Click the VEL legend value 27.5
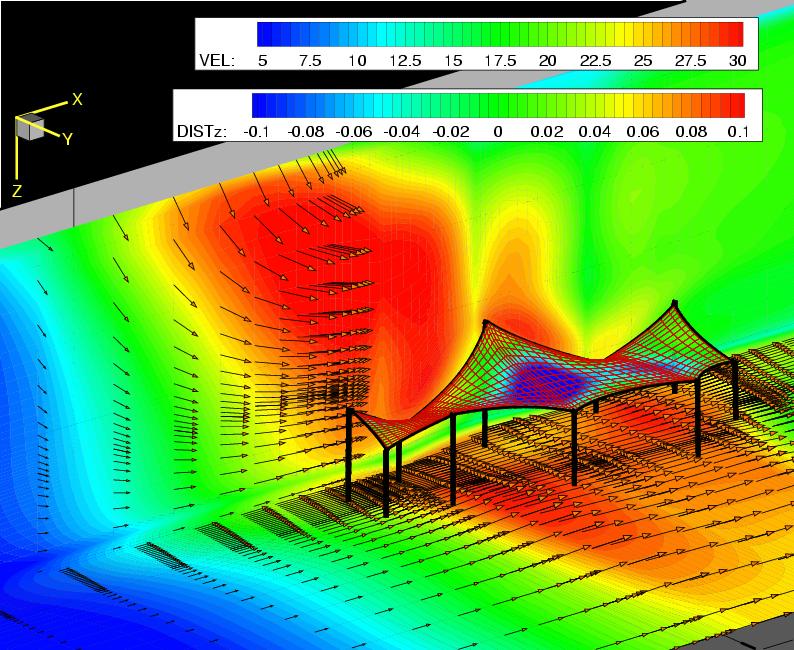The width and height of the screenshot is (794, 650). pyautogui.click(x=691, y=61)
